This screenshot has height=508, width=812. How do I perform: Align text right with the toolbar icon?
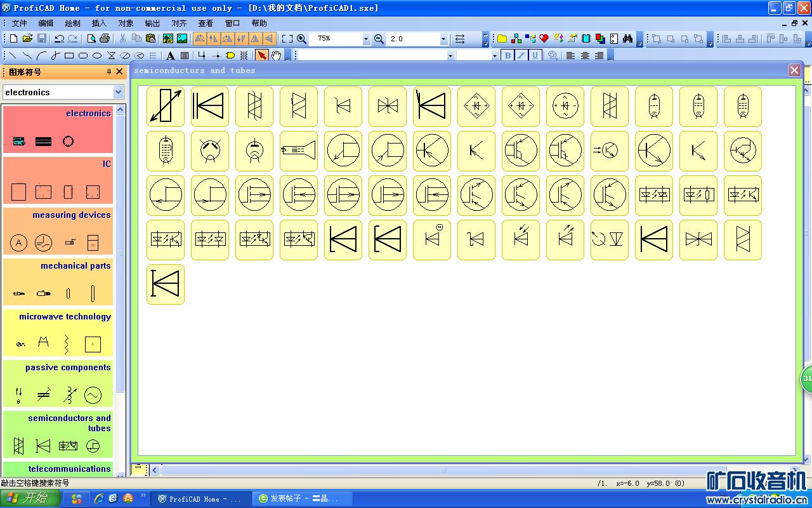[599, 55]
